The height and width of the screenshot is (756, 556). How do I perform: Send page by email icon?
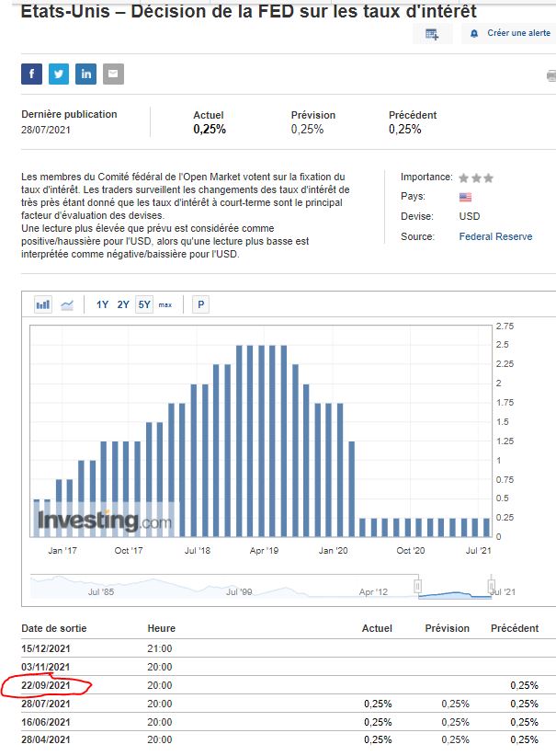click(113, 74)
